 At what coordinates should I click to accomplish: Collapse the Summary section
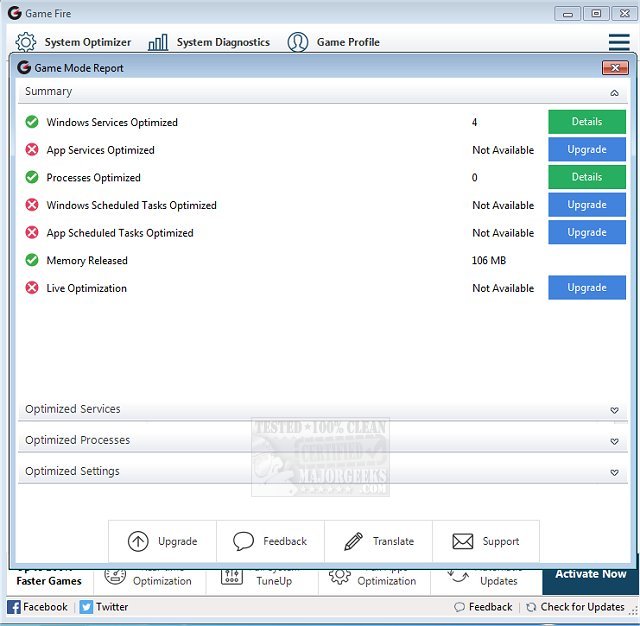(x=614, y=93)
